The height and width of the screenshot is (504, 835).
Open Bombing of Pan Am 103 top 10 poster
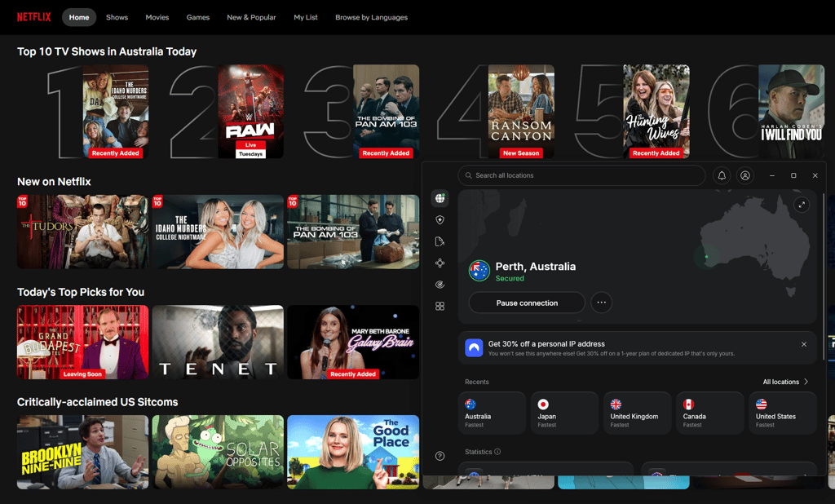[386, 112]
